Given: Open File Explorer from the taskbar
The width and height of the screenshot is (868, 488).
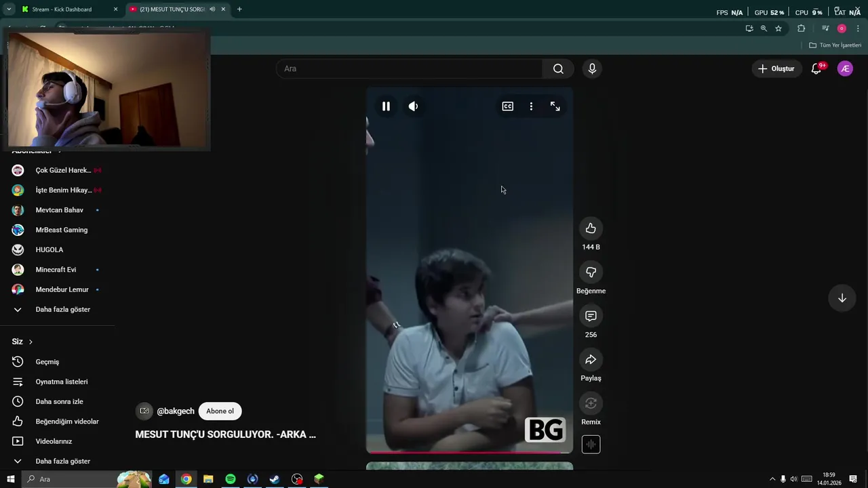Looking at the screenshot, I should coord(208,479).
